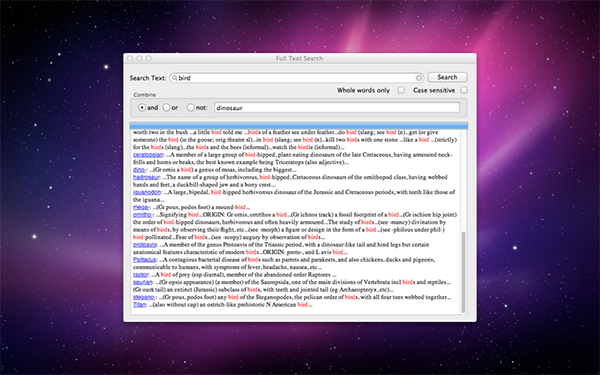Image resolution: width=600 pixels, height=375 pixels.
Task: Open the dino- entry link
Action: (139, 170)
